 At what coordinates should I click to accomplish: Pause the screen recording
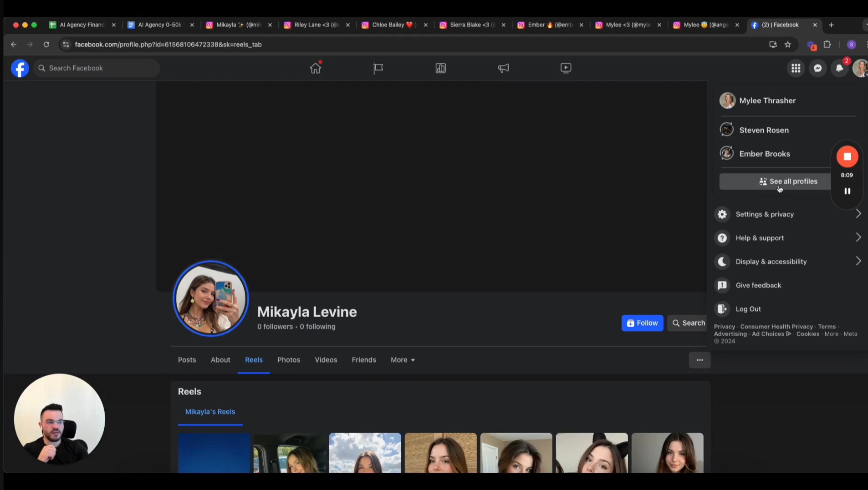pos(847,191)
